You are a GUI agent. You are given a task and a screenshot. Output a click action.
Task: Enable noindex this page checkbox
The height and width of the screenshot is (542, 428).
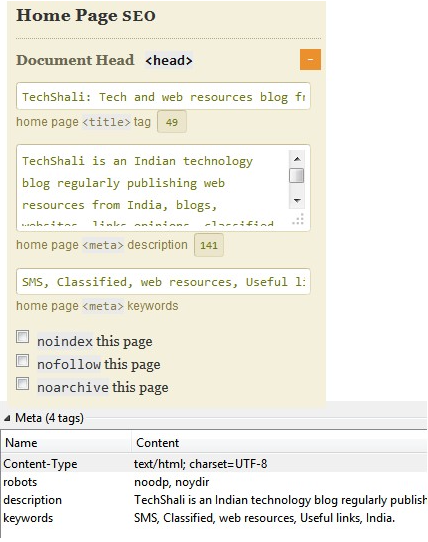tap(22, 336)
